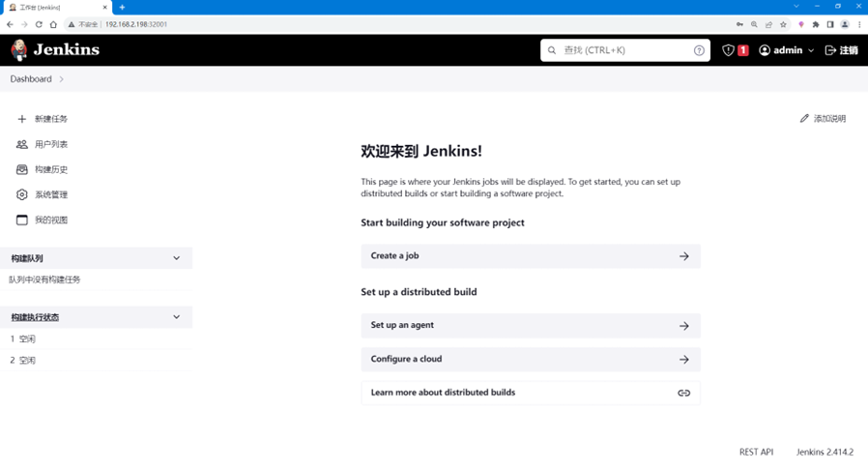Click the Set up an agent button

[531, 326]
